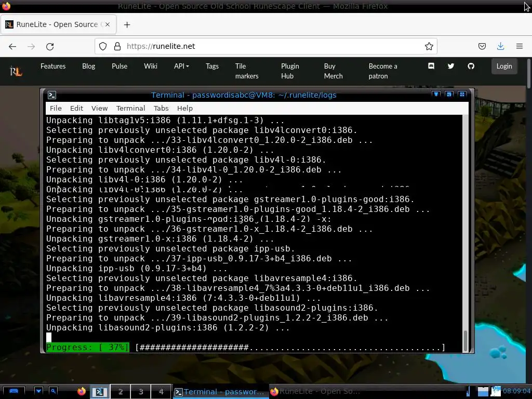Open the terminal Tabs menu

point(161,108)
